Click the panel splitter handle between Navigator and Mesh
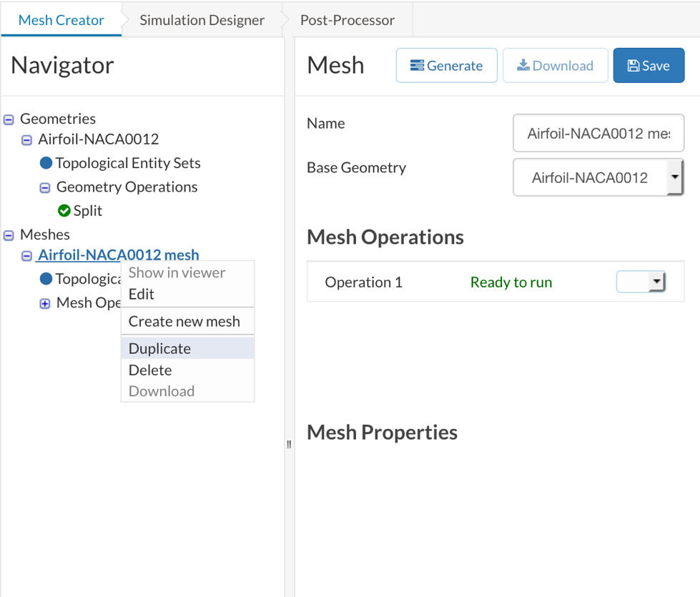The height and width of the screenshot is (597, 700). [289, 444]
